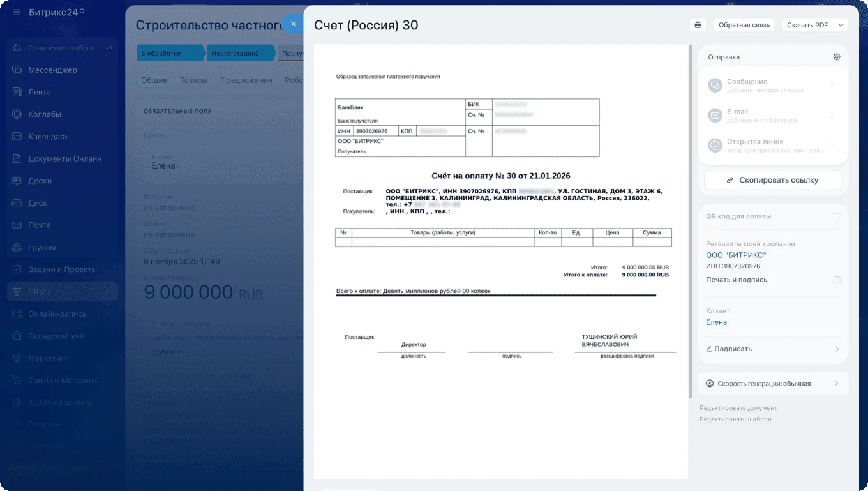
Task: Expand the Скачать PDF dropdown arrow
Action: (841, 25)
